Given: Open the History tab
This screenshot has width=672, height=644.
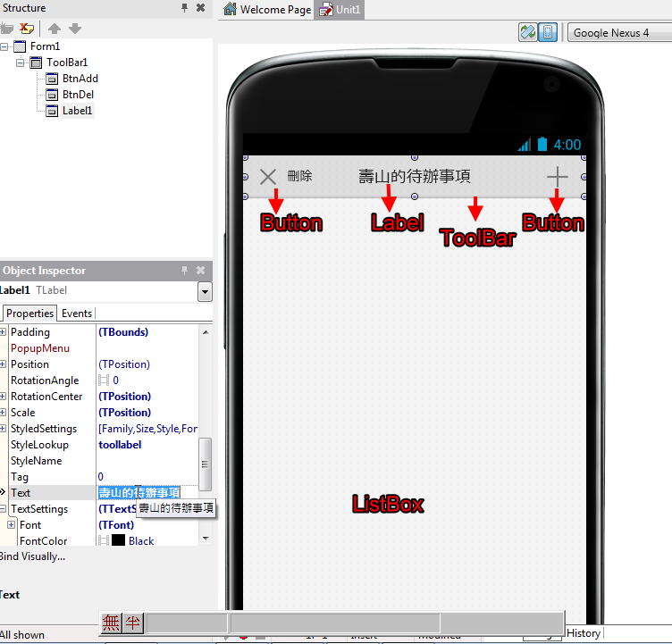Looking at the screenshot, I should click(584, 633).
